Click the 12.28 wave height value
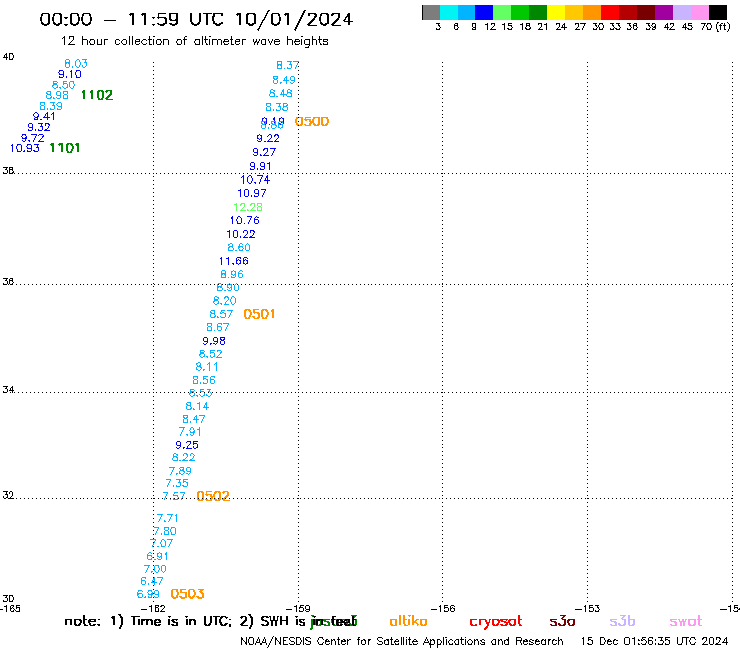 point(248,207)
